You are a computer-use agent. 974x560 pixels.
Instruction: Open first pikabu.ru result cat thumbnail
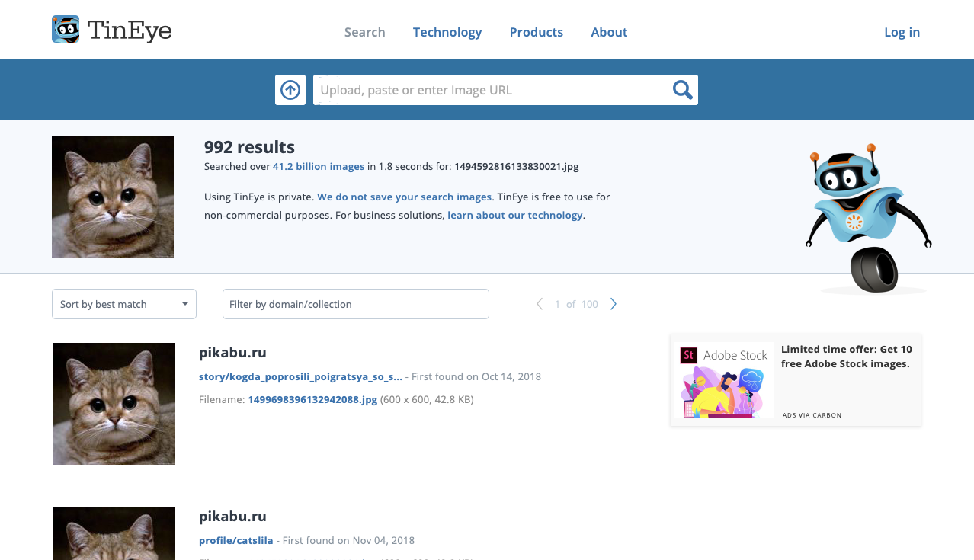point(114,404)
